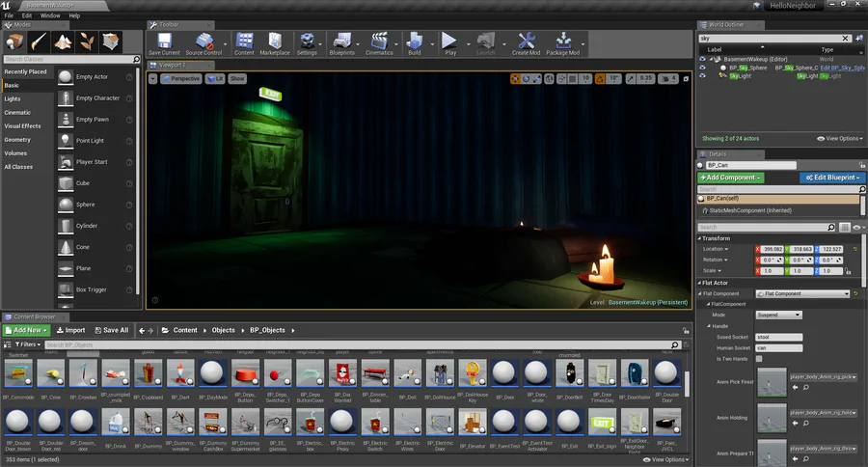Click the Build toolbar icon
The image size is (868, 467).
(414, 43)
